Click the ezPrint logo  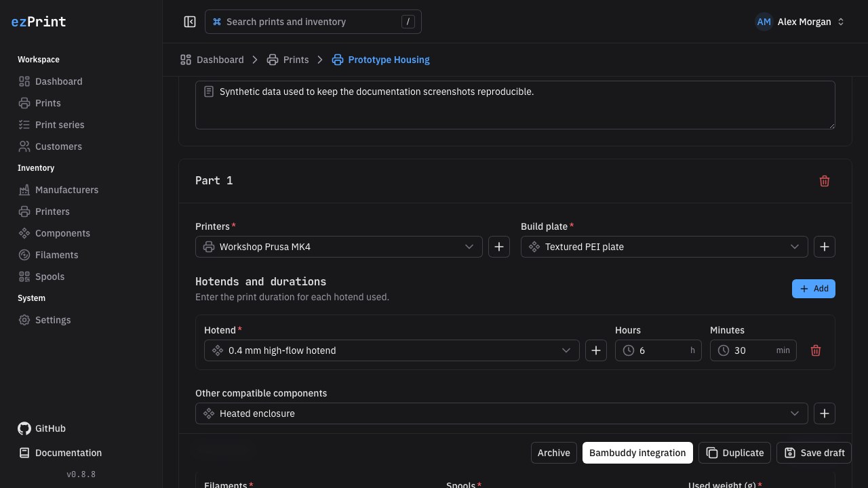click(x=39, y=22)
